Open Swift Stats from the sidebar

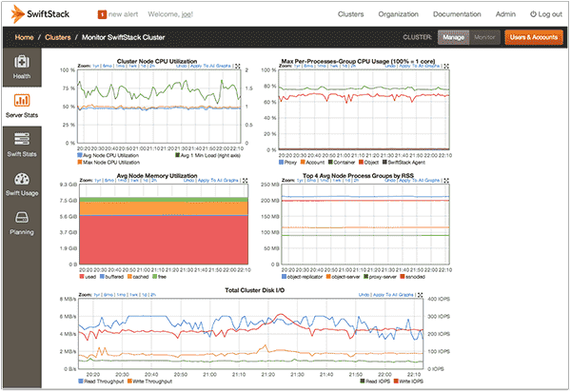pos(22,146)
